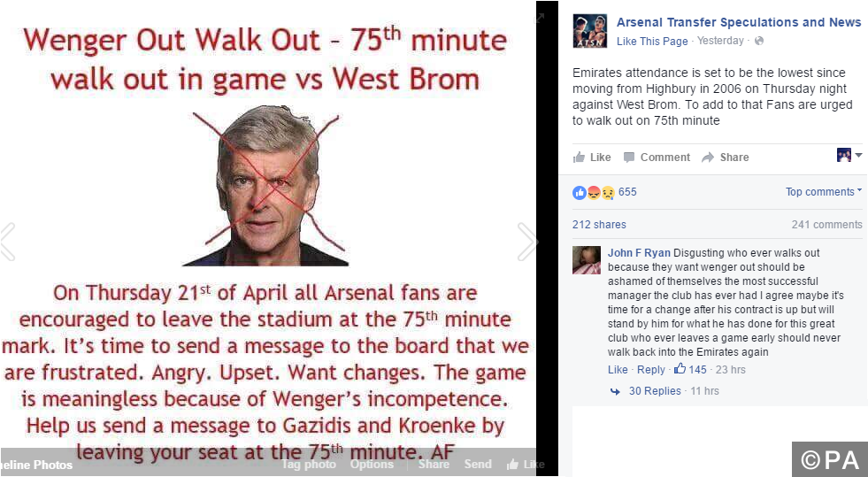Click Reply under John F Ryan's comment
868x477 pixels.
pyautogui.click(x=650, y=369)
